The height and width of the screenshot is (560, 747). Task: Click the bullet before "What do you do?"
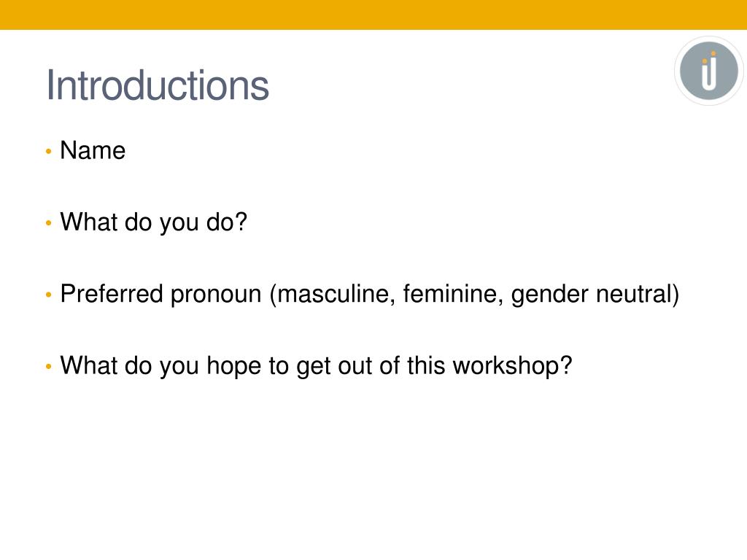pyautogui.click(x=48, y=223)
